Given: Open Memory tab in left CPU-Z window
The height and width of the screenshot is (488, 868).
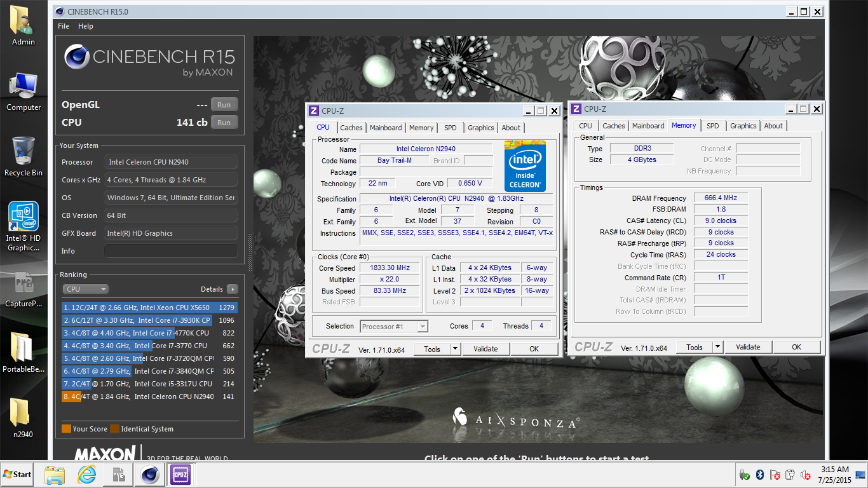Looking at the screenshot, I should tap(421, 128).
